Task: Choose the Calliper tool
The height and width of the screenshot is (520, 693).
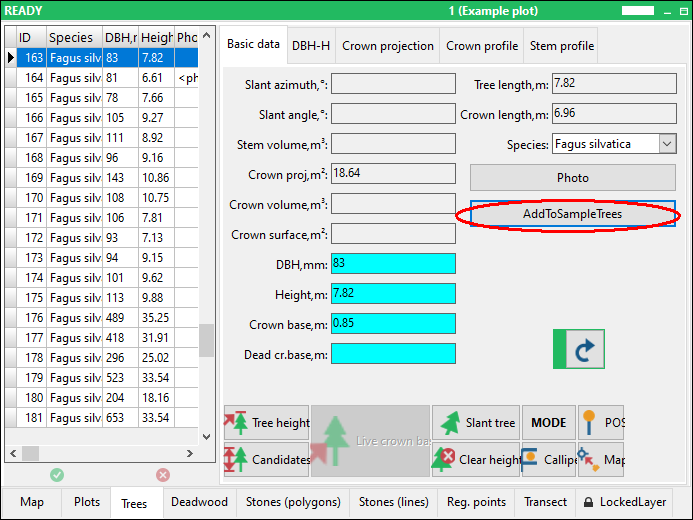Action: [548, 460]
